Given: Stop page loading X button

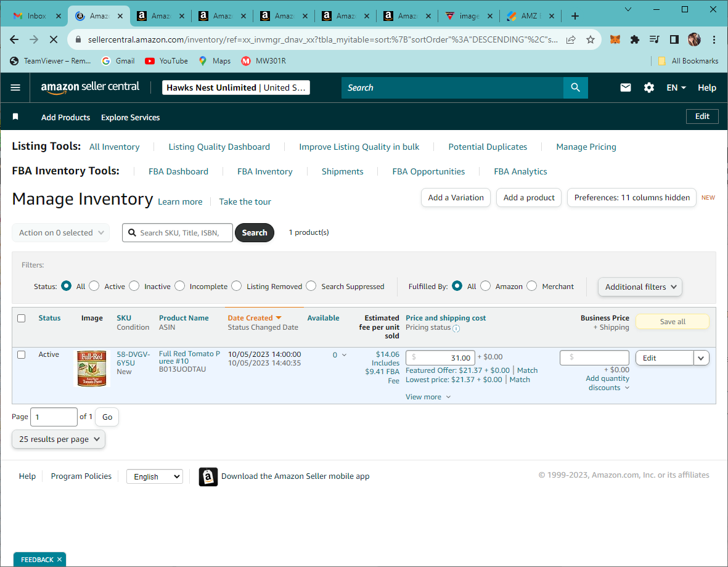Looking at the screenshot, I should [54, 39].
